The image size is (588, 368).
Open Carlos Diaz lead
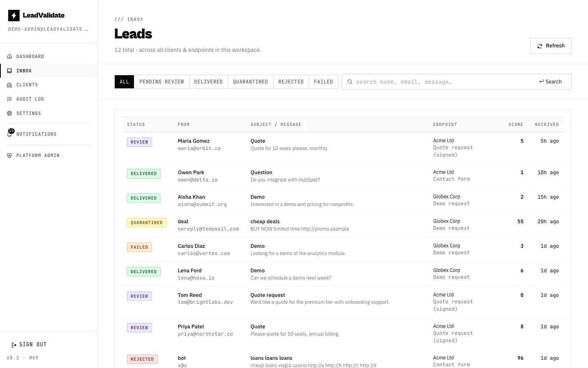pos(343,250)
